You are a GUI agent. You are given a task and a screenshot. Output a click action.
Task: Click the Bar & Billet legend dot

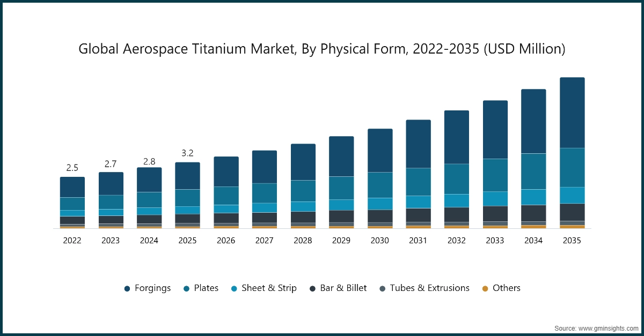click(312, 288)
